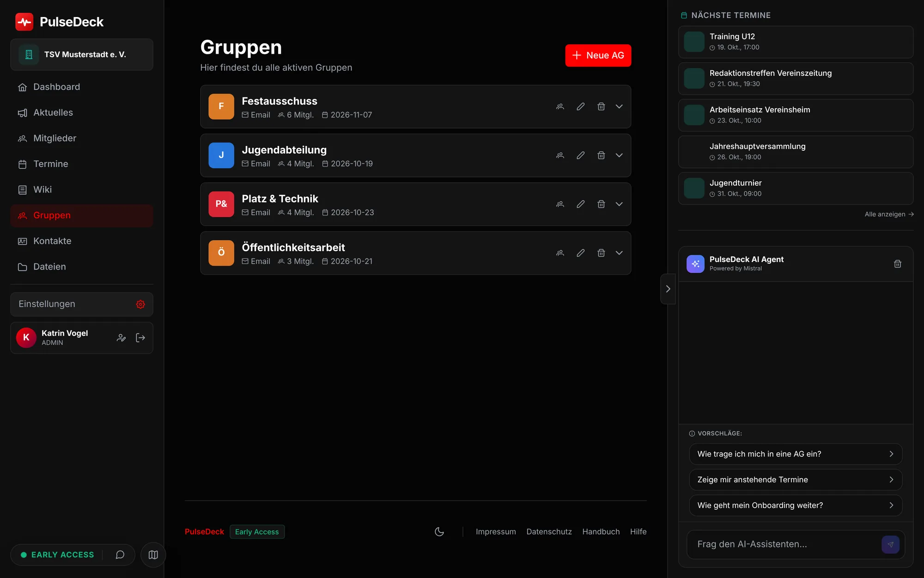Clear the PulseDeck AI Agent chat
The height and width of the screenshot is (578, 924).
click(x=898, y=264)
